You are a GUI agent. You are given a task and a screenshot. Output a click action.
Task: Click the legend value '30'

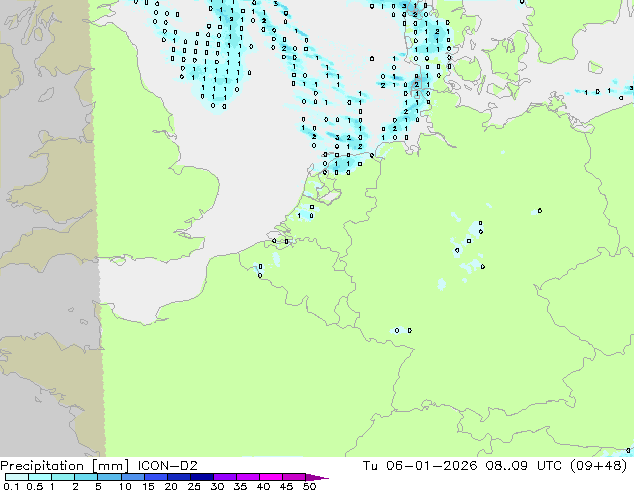click(217, 486)
